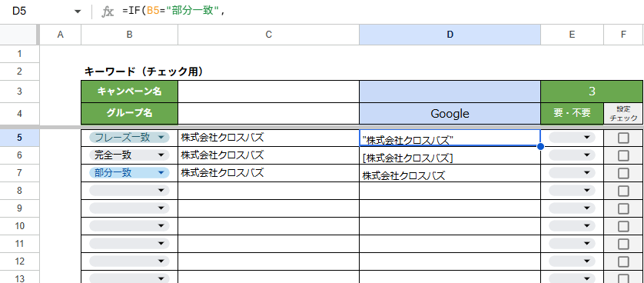Select row 6 header
The image size is (644, 283).
[x=19, y=155]
